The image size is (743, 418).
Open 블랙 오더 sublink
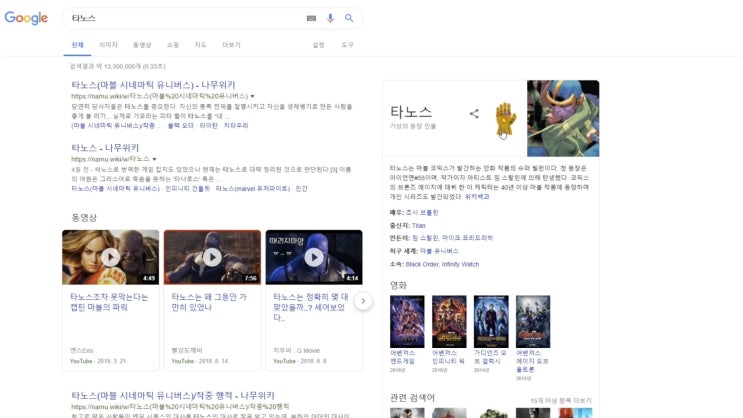(x=181, y=126)
